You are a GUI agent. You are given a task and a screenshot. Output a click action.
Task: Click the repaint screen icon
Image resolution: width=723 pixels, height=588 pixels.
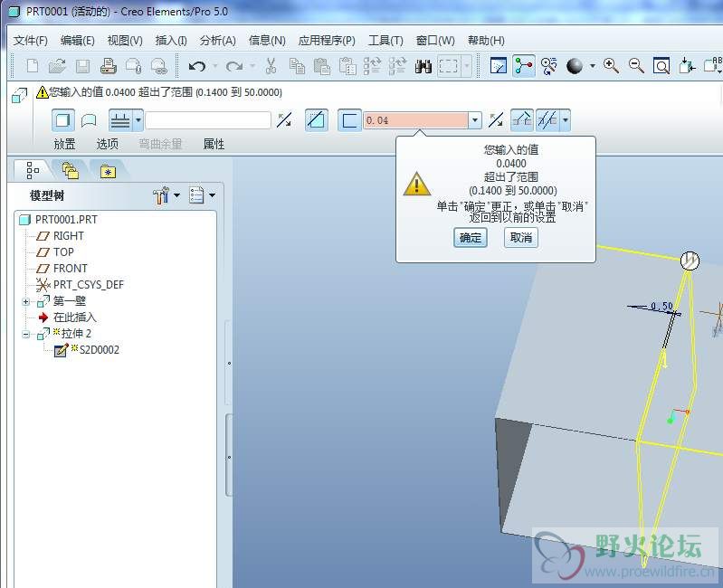[498, 66]
